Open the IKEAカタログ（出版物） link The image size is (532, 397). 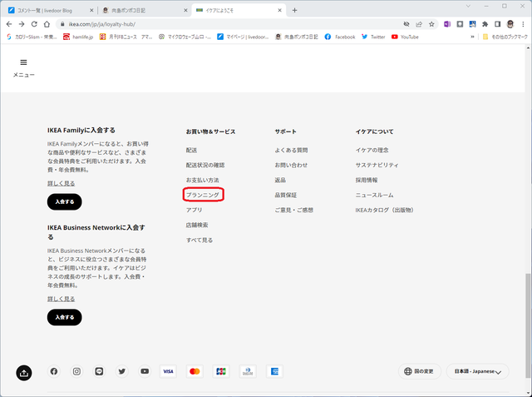point(386,210)
